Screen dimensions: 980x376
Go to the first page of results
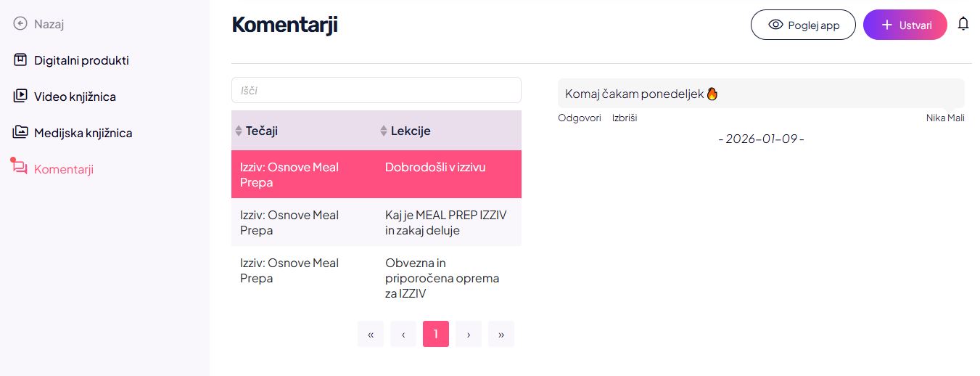point(371,334)
